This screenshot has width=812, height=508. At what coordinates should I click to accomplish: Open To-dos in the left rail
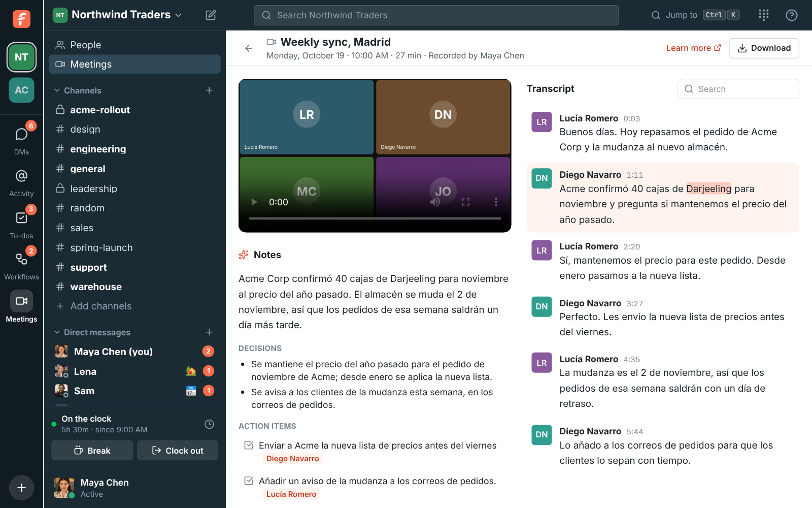(x=21, y=224)
